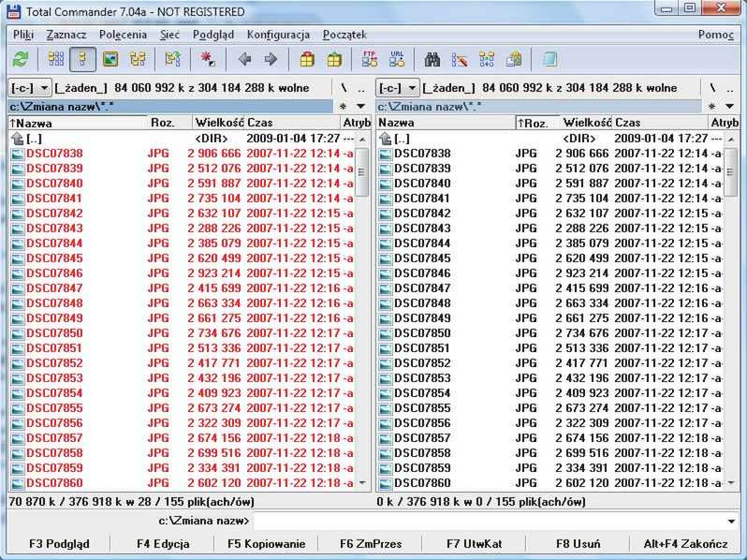Screen dimensions: 747x560
Task: Sort left panel by Nazwa column
Action: (78, 123)
